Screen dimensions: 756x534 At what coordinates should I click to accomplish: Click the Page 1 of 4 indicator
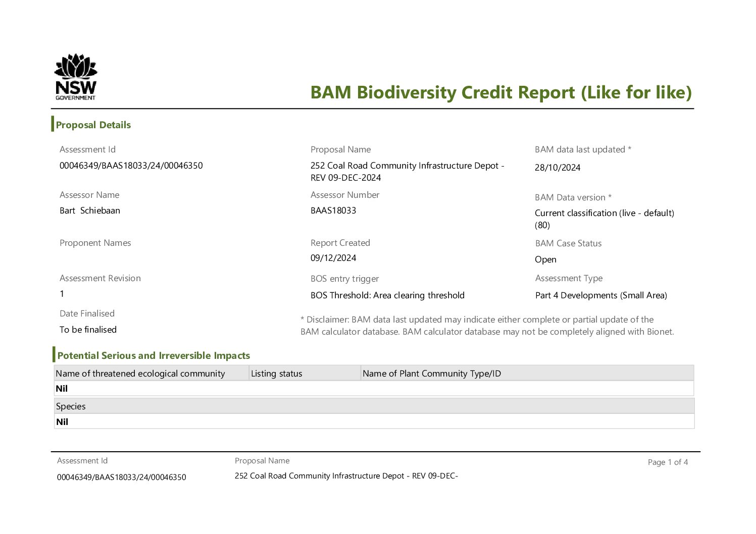tap(668, 462)
